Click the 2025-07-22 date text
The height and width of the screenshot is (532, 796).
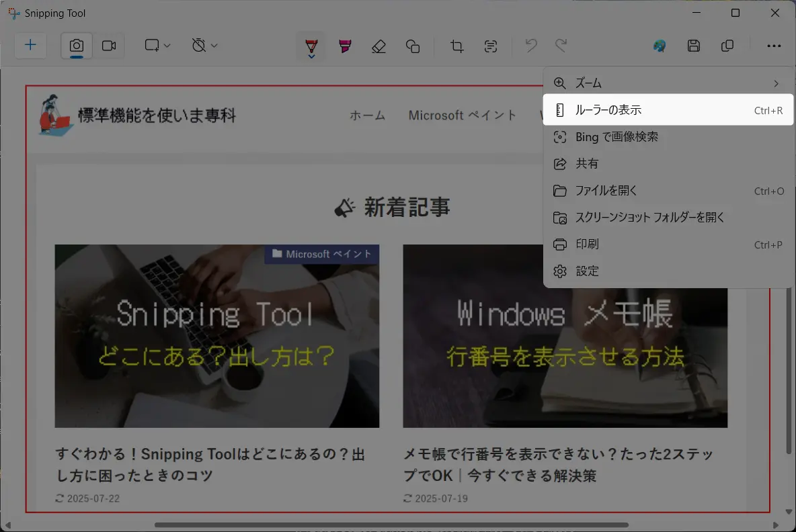(x=93, y=498)
